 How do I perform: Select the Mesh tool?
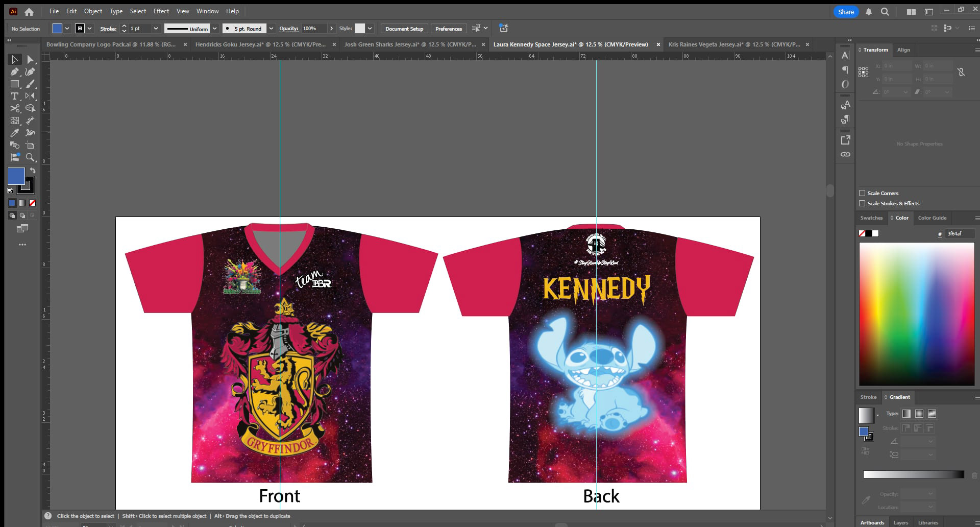pos(15,121)
